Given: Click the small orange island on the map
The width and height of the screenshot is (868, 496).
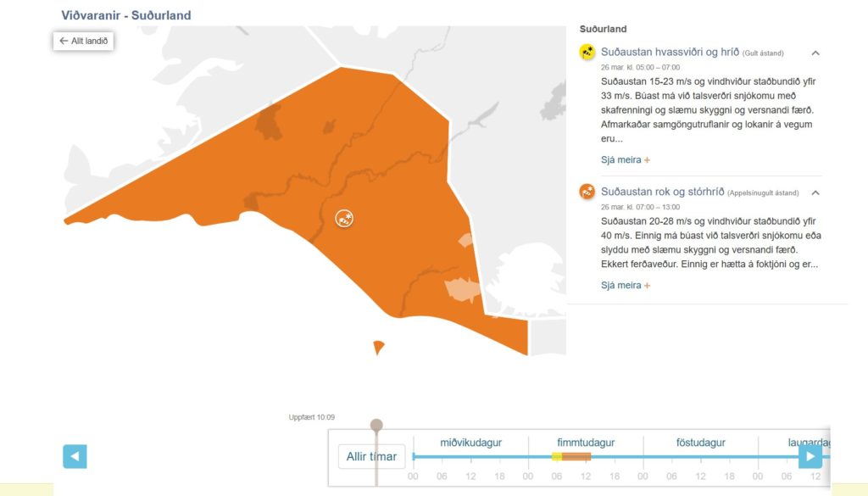Looking at the screenshot, I should click(x=378, y=347).
